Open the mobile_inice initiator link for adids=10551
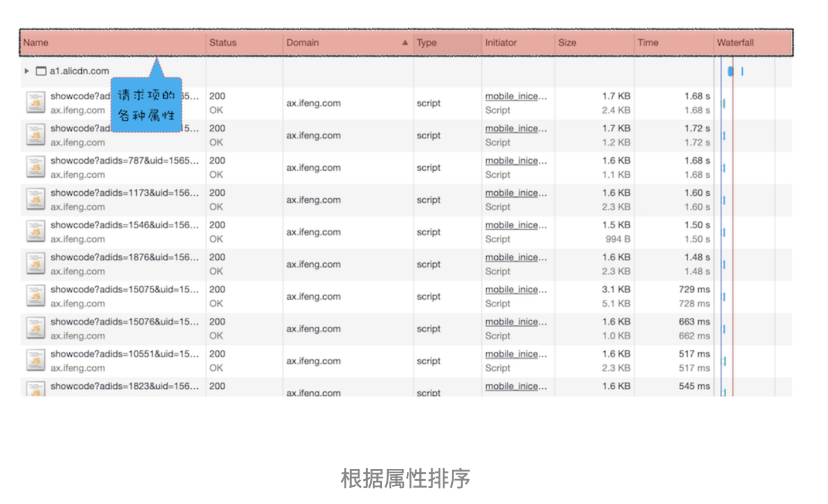The image size is (828, 504). coord(516,354)
